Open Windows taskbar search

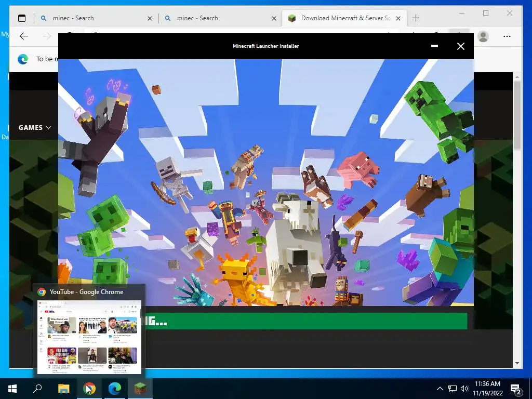coord(37,389)
